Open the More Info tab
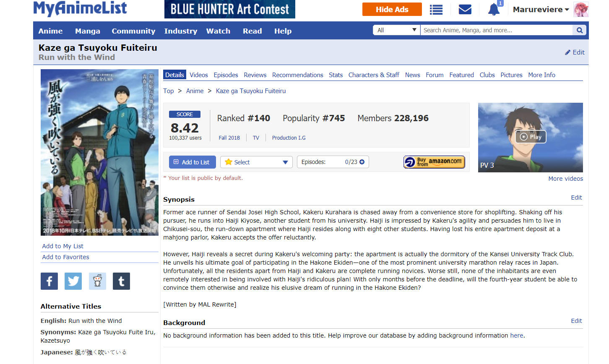609x364 pixels. pos(542,75)
